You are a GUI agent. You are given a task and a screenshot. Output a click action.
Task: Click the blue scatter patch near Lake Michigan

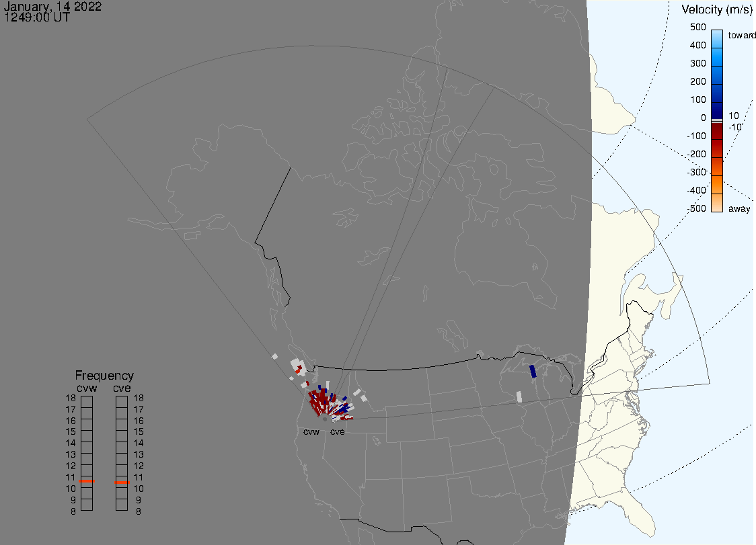pyautogui.click(x=533, y=371)
